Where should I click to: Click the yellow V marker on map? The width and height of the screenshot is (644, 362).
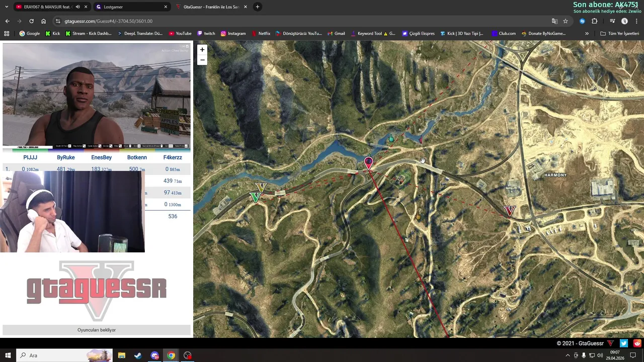pos(261,189)
